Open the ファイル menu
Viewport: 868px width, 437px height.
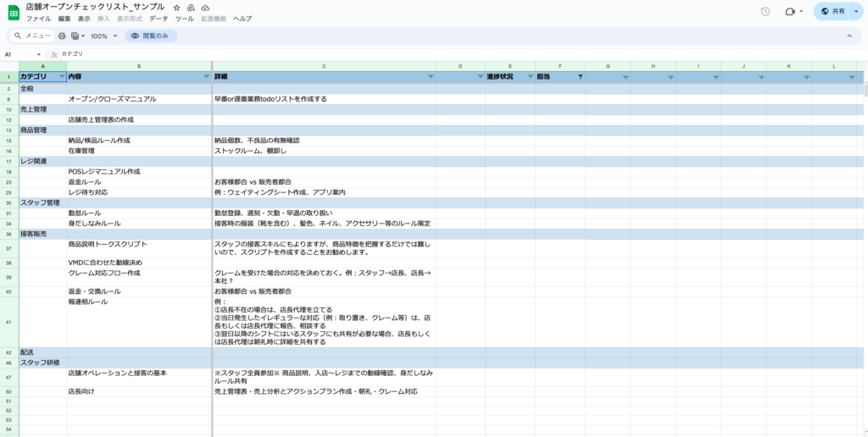38,19
